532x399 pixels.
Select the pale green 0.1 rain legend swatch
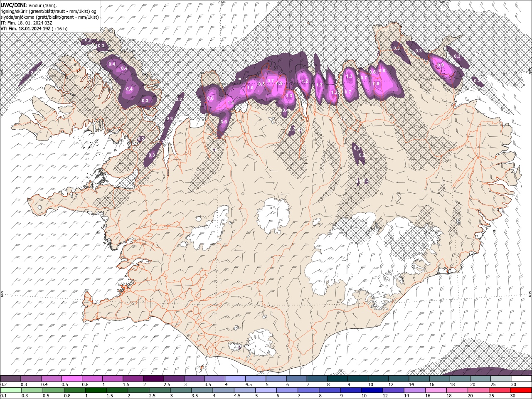pos(11,390)
